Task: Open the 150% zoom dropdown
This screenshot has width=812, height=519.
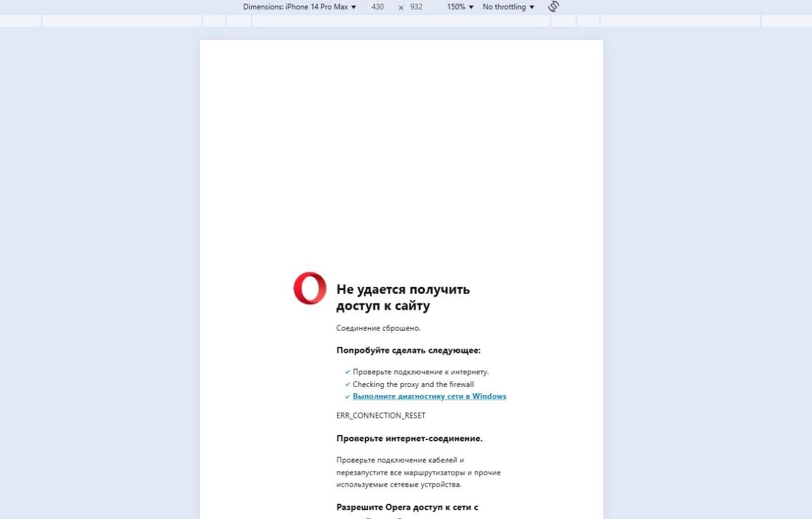Action: pos(460,7)
